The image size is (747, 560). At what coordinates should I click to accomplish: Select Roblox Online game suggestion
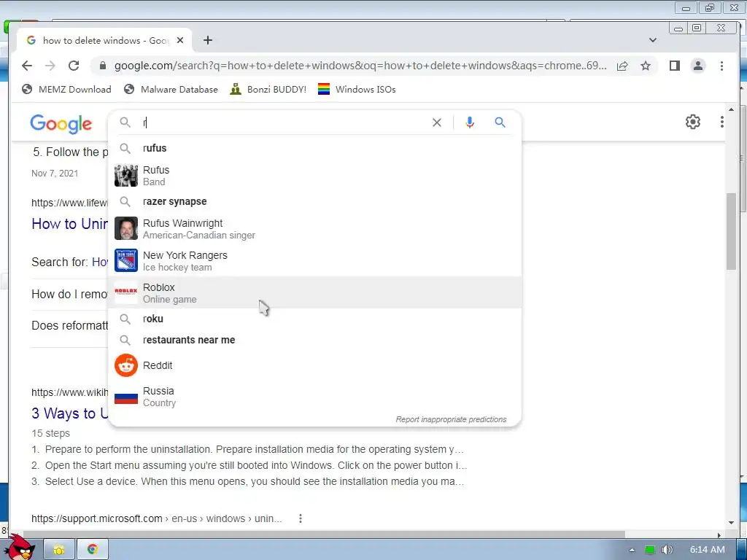click(x=315, y=293)
